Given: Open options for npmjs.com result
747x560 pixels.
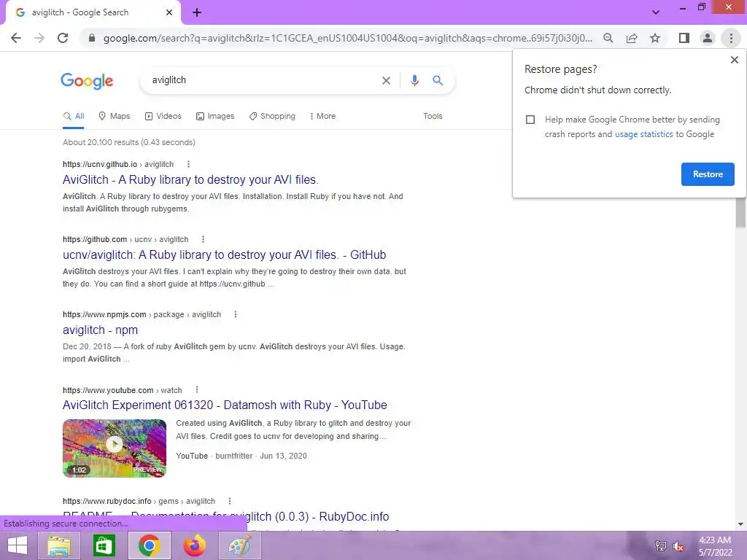Looking at the screenshot, I should click(x=236, y=315).
